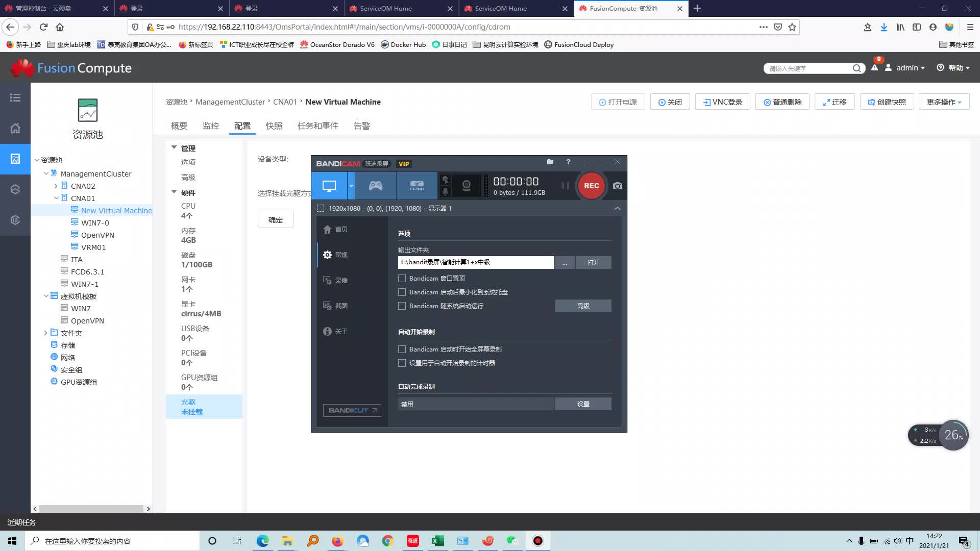The width and height of the screenshot is (980, 551).
Task: Enable Bandicam run on system startup
Action: coord(402,306)
